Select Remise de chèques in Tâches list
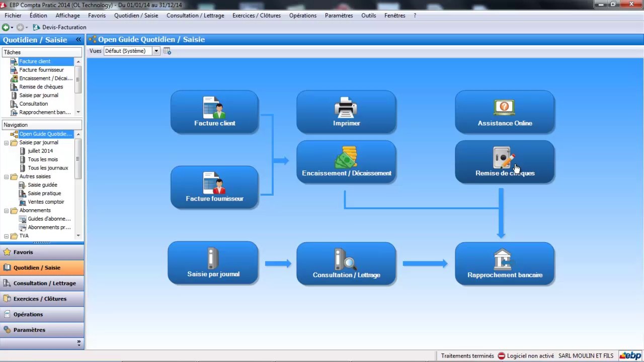Viewport: 644px width, 362px height. (x=42, y=87)
